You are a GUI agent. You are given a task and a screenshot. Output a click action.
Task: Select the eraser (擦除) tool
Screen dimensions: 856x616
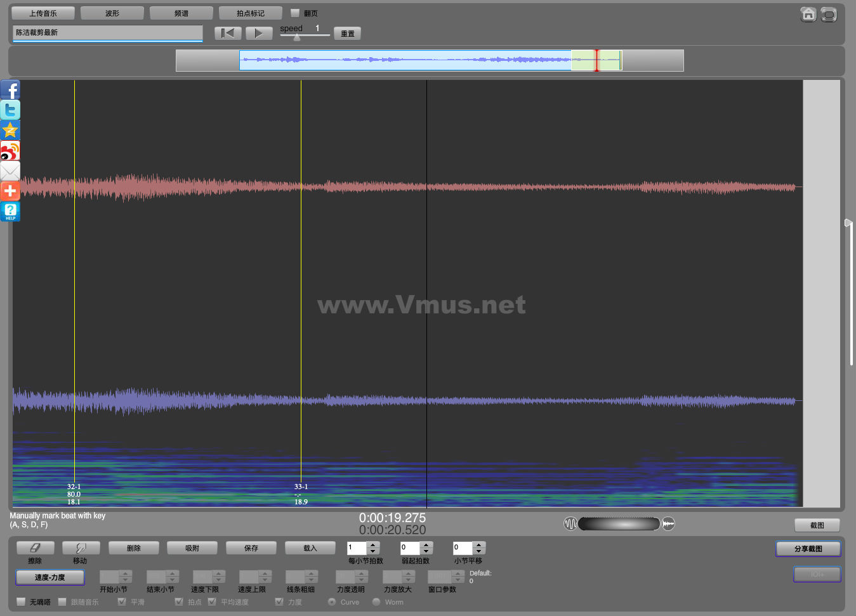(35, 547)
